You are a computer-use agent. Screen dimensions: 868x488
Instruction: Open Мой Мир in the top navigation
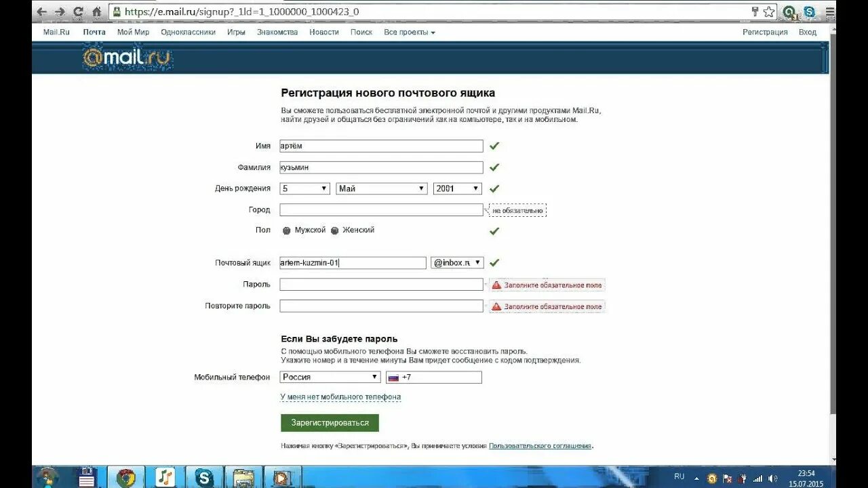tap(133, 32)
